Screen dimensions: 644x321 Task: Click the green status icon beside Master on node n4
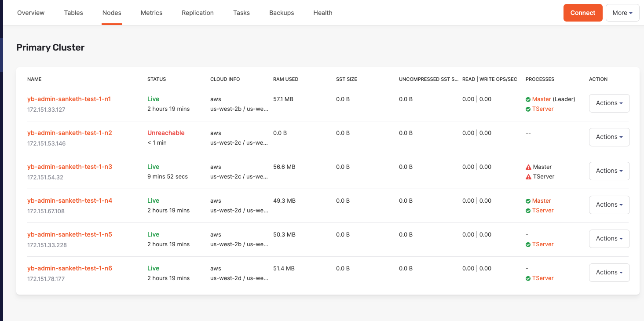click(x=528, y=201)
